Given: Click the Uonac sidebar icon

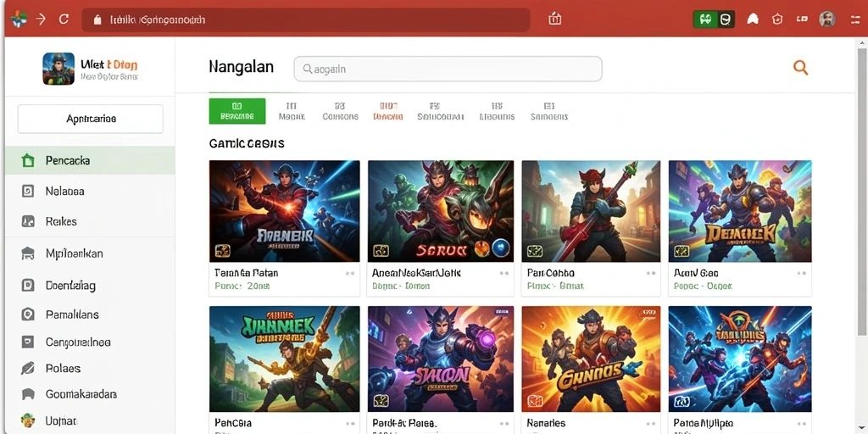Looking at the screenshot, I should 28,420.
